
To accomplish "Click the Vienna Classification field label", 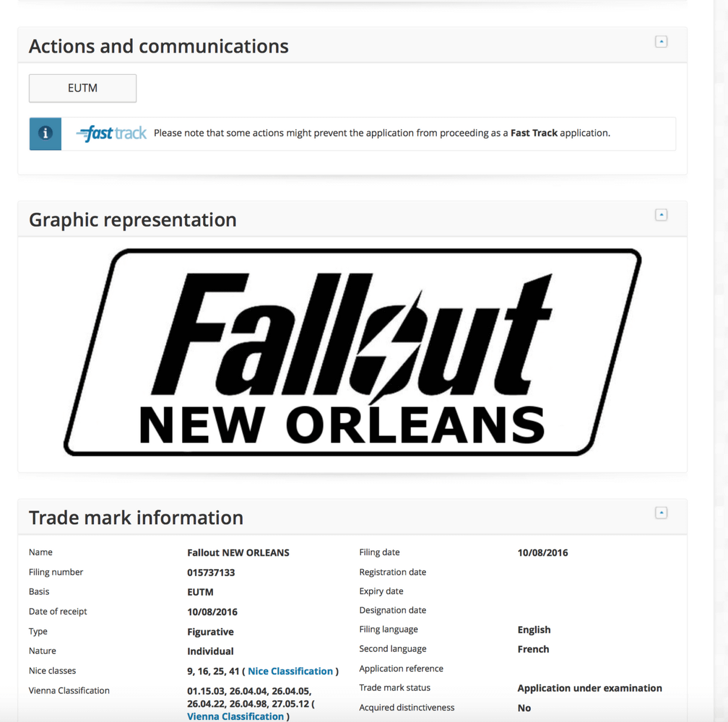I will pyautogui.click(x=69, y=690).
